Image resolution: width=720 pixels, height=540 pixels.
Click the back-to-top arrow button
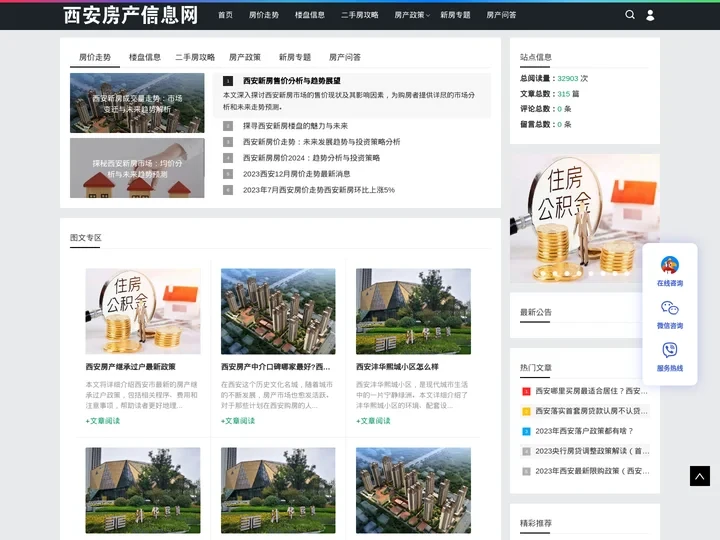(700, 476)
